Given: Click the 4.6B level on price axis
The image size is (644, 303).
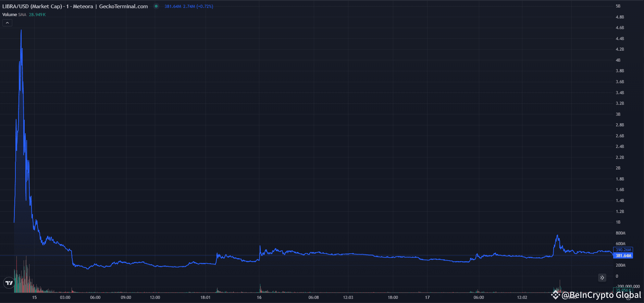Looking at the screenshot, I should point(620,28).
